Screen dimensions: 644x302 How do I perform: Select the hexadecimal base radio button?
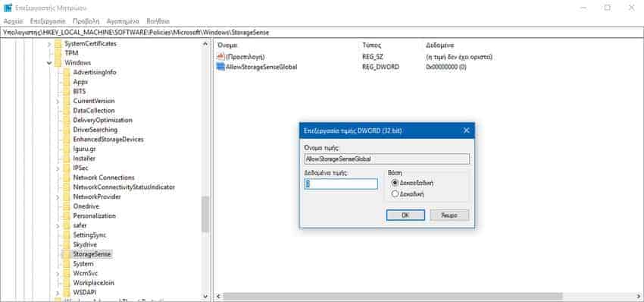click(395, 183)
